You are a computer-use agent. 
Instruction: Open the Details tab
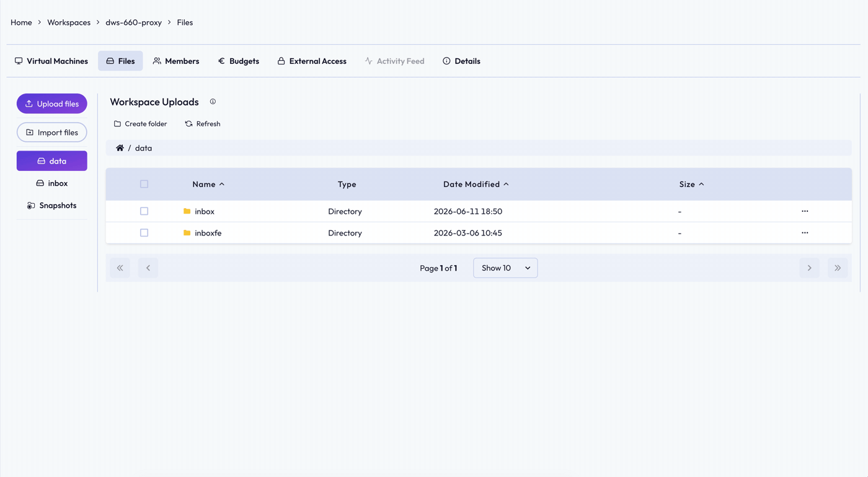pos(462,61)
